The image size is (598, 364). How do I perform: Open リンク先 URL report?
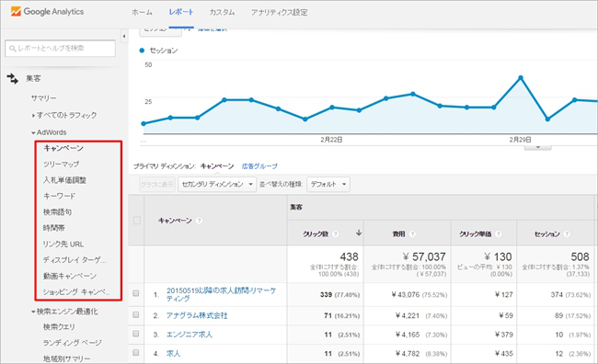pos(63,244)
